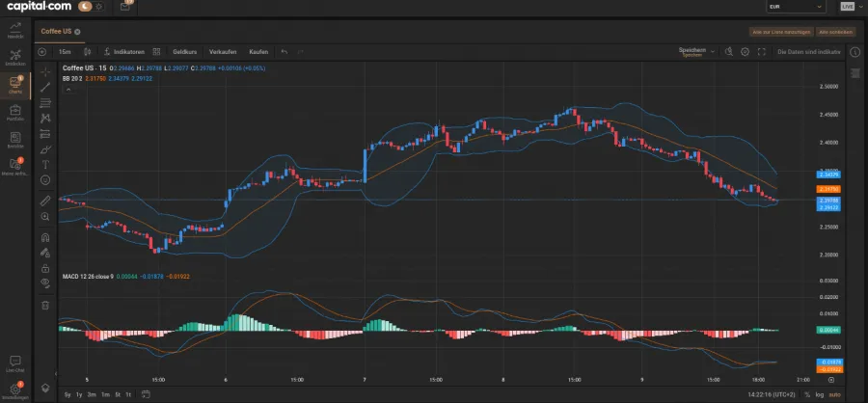Open the Handeln section in sidebar
This screenshot has width=868, height=403.
click(14, 30)
